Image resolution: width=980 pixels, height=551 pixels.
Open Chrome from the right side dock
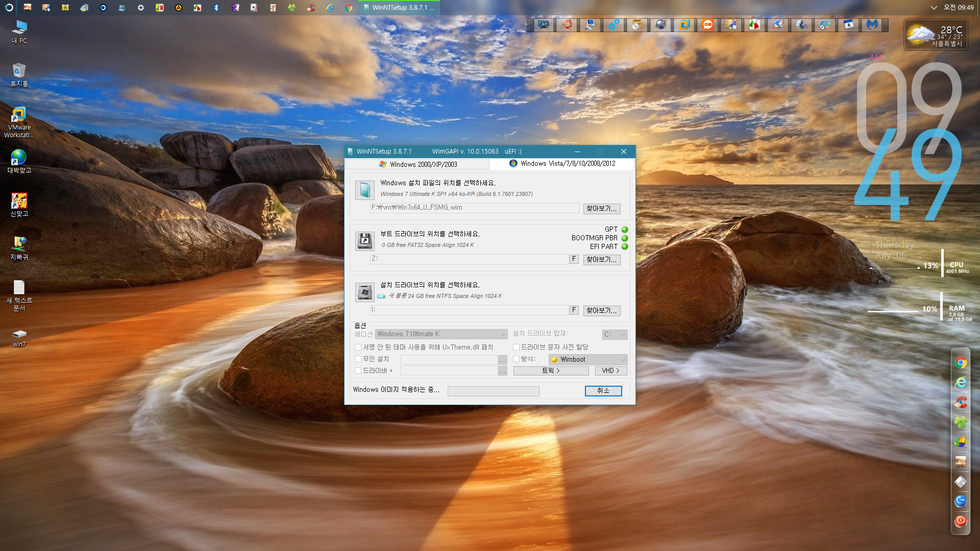coord(961,363)
